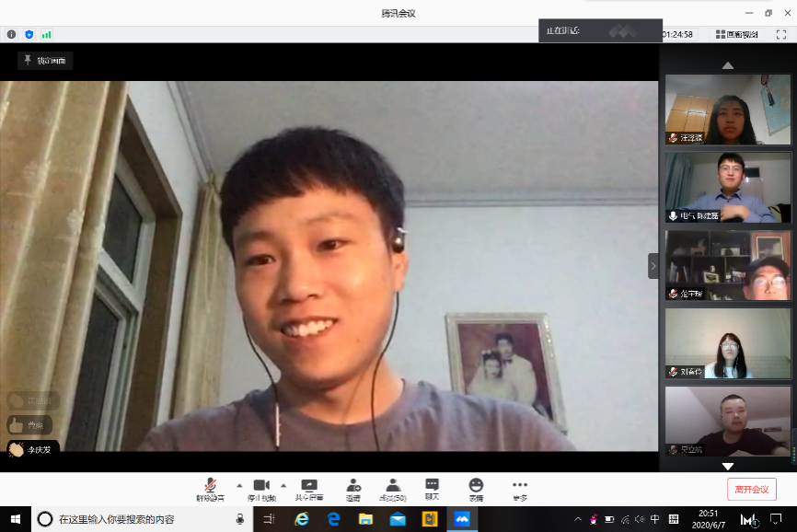The image size is (797, 532).
Task: Click the Cortana circle icon
Action: coord(45,519)
